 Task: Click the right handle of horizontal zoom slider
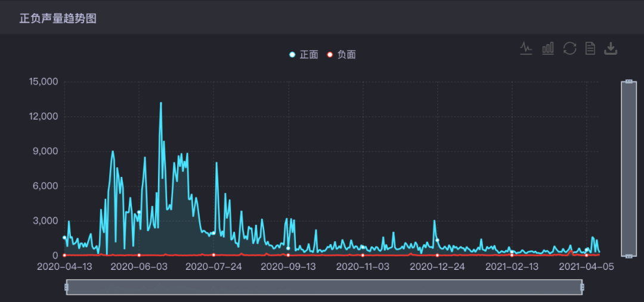click(x=583, y=287)
